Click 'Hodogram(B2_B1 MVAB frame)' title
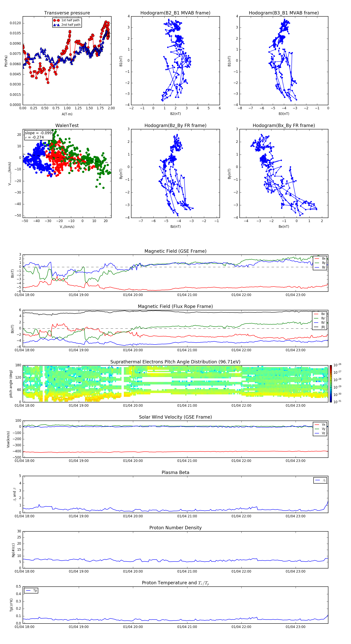351x644 pixels. (x=175, y=13)
